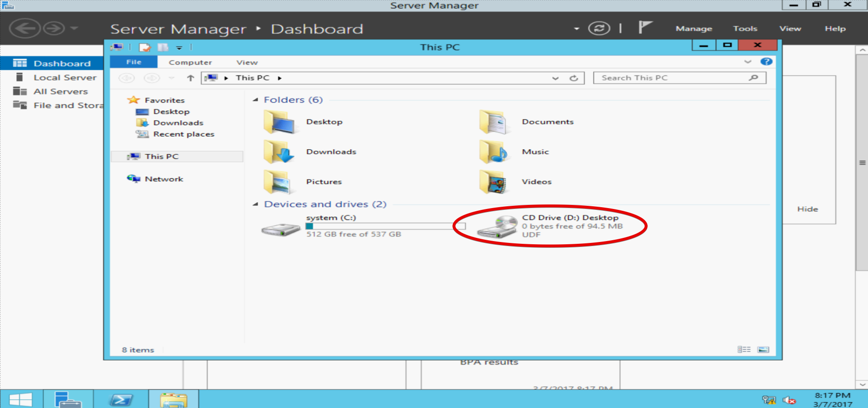Open dropdown left of Server Manager refresh
The height and width of the screenshot is (408, 868).
tap(576, 28)
